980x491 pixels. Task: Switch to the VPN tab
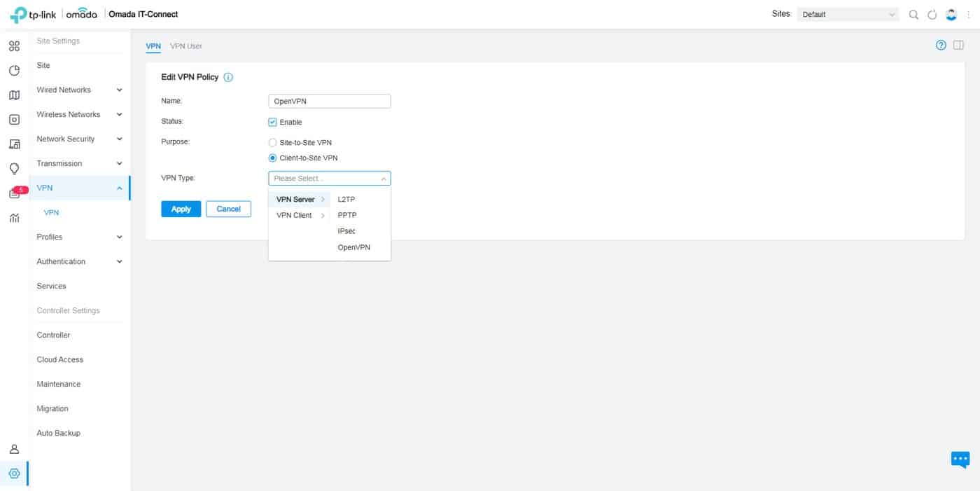pos(153,46)
